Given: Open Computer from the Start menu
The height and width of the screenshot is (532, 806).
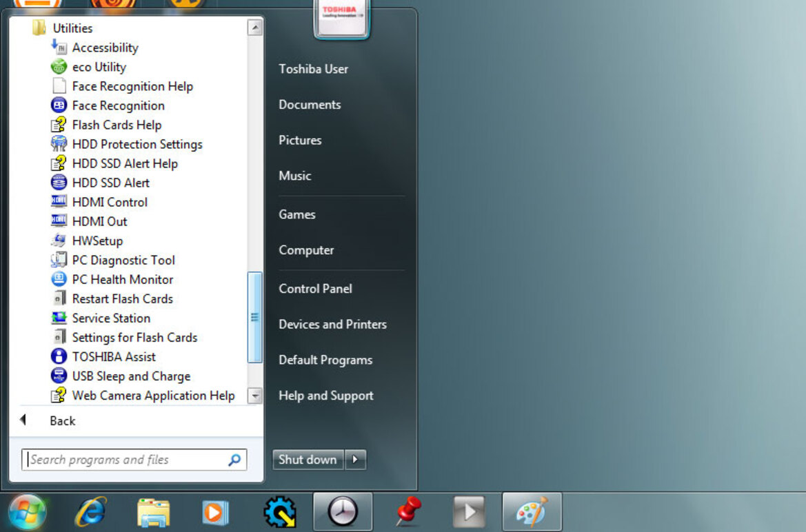Looking at the screenshot, I should point(306,250).
